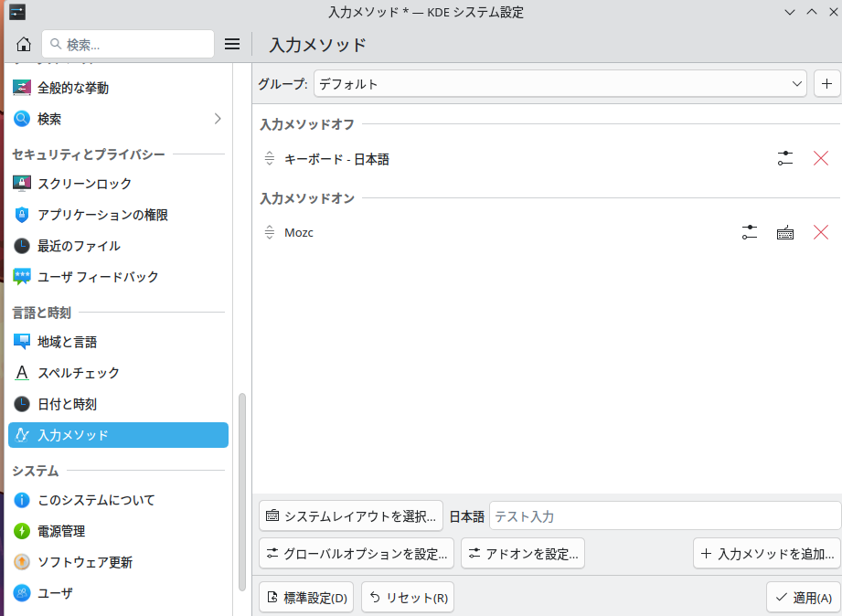Open アプリケーションの権限 settings
The width and height of the screenshot is (842, 616).
[118, 214]
